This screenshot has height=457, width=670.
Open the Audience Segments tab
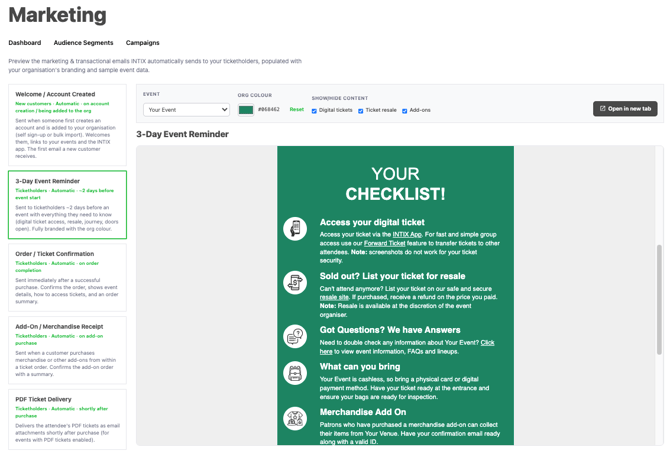pyautogui.click(x=83, y=43)
